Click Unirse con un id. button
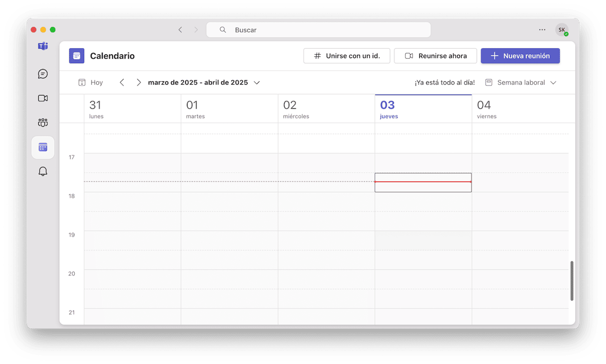The image size is (606, 364). (x=347, y=56)
